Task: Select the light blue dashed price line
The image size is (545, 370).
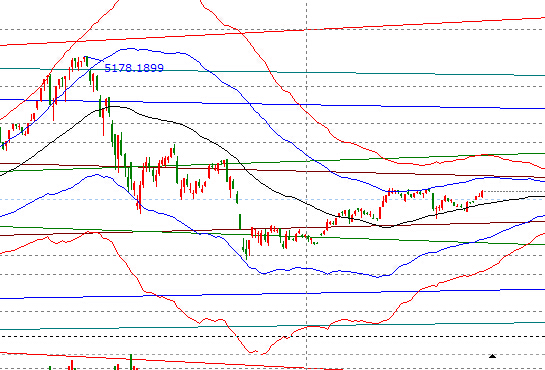Action: 272,199
